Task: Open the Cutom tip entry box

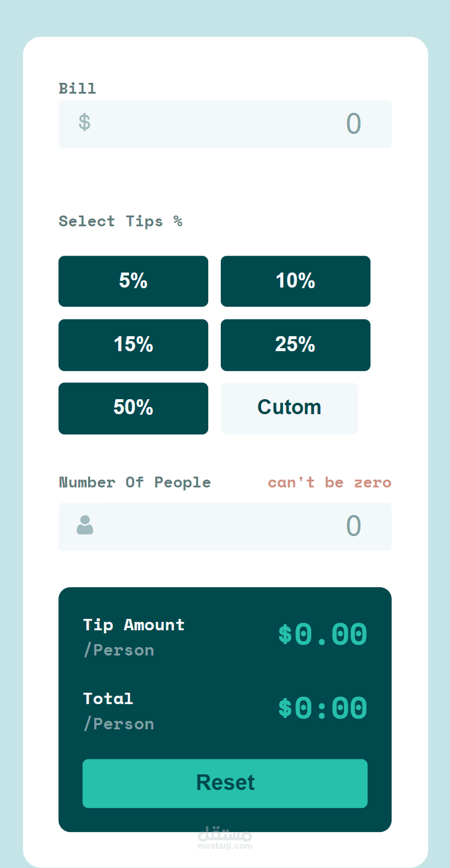Action: (x=289, y=408)
